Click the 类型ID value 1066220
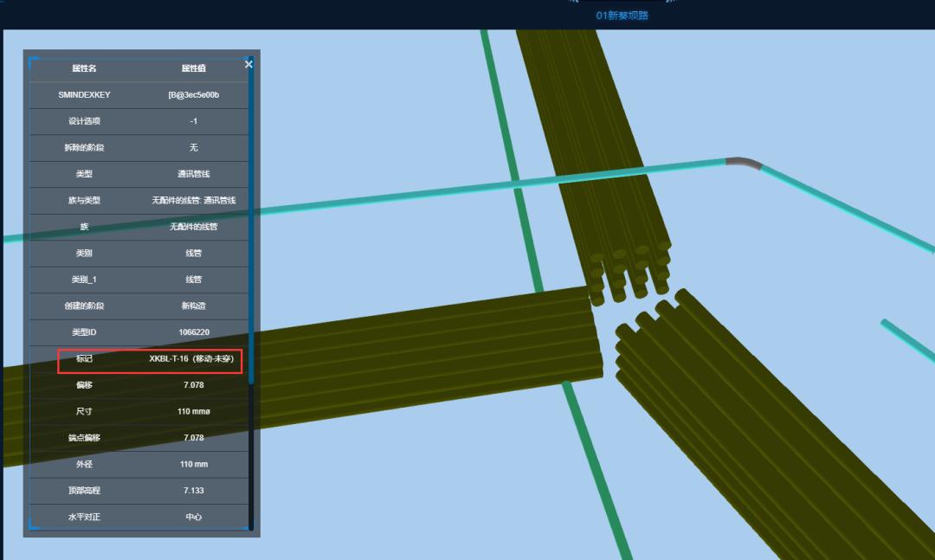Screen dimensions: 935x560 pos(193,332)
